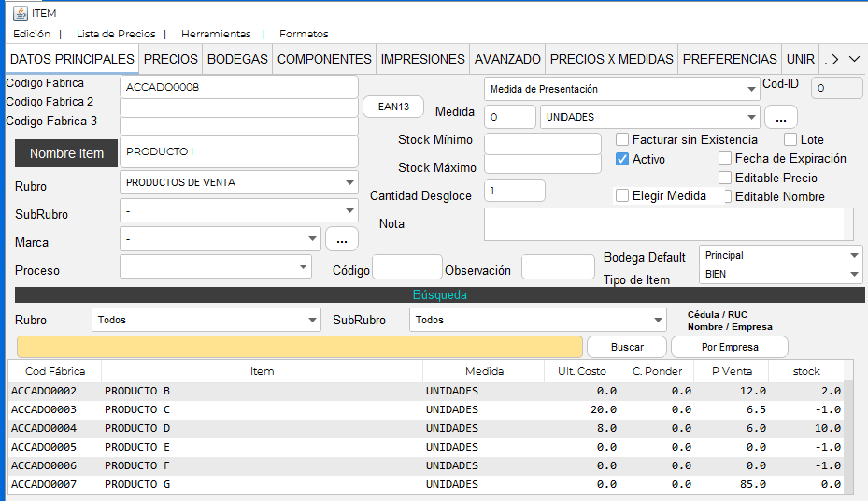Open the tab list chevron

pyautogui.click(x=854, y=59)
